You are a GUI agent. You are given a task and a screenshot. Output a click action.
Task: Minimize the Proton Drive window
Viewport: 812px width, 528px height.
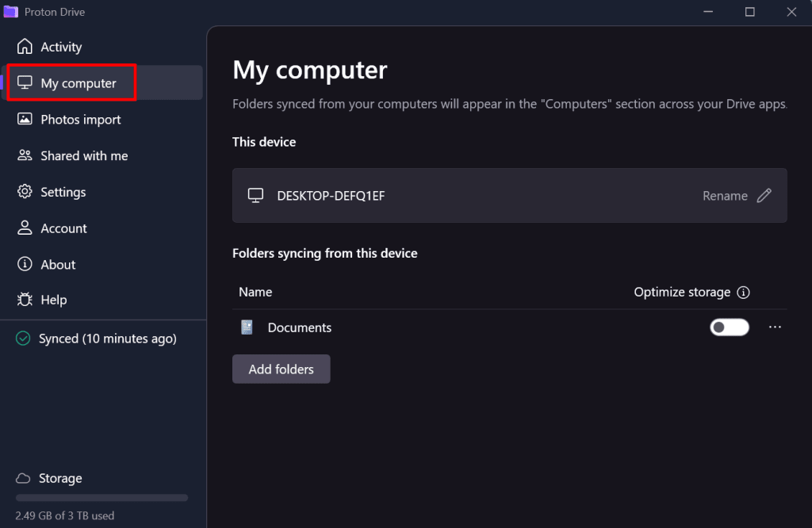[708, 11]
